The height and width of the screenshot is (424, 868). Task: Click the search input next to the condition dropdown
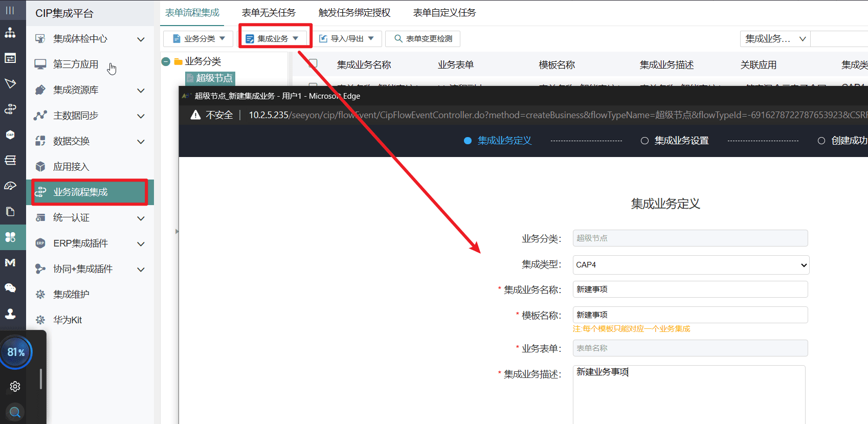point(839,39)
